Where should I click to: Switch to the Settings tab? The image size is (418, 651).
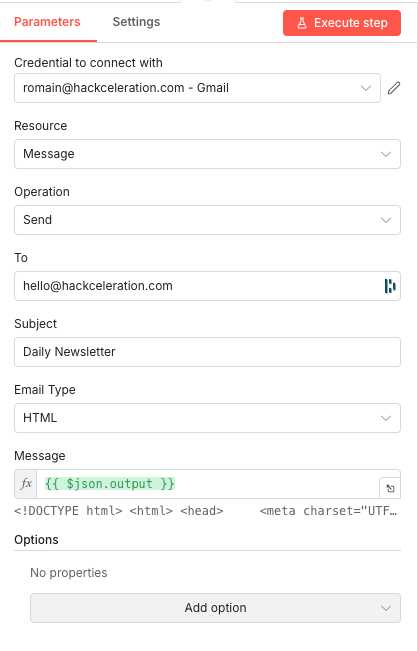tap(136, 22)
